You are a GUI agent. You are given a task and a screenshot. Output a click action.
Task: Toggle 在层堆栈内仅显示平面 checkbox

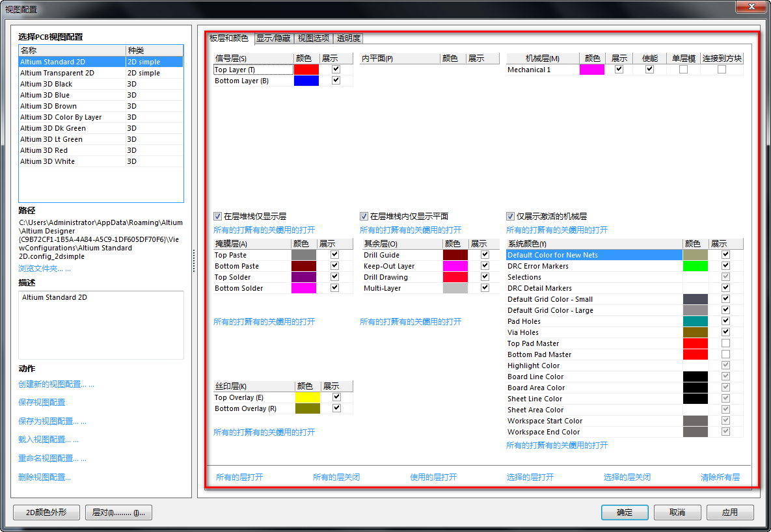pos(364,217)
